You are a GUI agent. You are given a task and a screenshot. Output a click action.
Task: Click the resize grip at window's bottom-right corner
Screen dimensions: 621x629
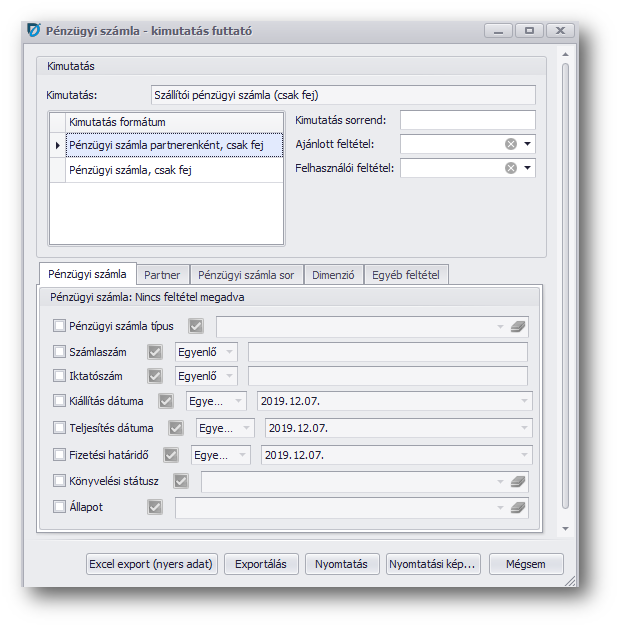(570, 579)
